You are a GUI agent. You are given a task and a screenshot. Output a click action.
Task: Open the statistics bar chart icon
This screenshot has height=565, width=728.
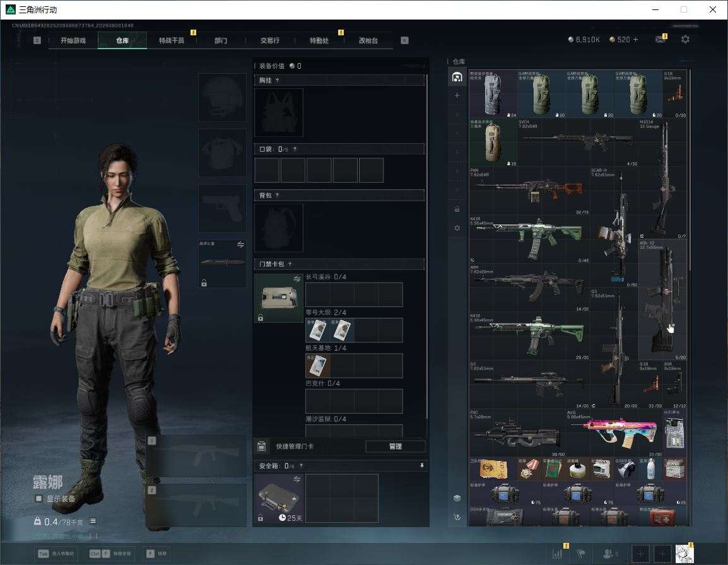point(558,554)
